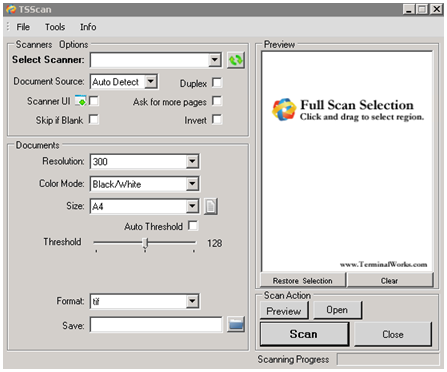Click into the Save path input field
The image size is (447, 372).
(156, 325)
